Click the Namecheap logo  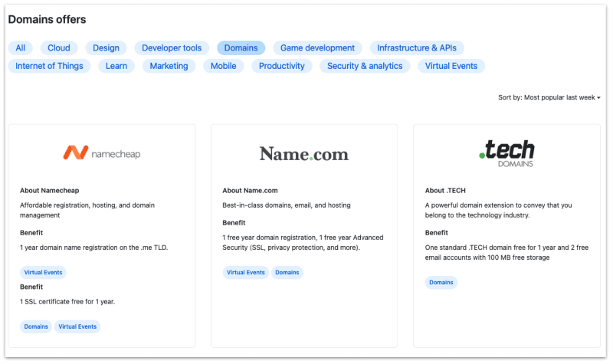[x=102, y=153]
